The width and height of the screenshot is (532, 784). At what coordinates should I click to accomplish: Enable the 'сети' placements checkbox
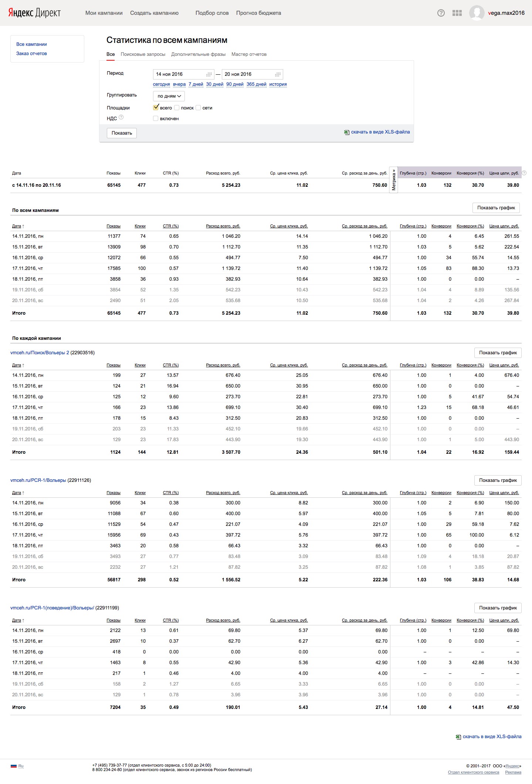(x=198, y=108)
